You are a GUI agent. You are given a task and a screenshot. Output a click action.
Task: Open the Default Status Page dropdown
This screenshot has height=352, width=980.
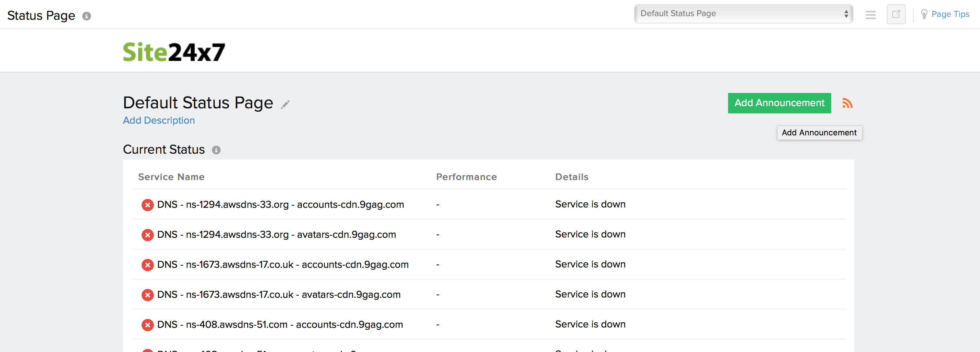click(743, 14)
